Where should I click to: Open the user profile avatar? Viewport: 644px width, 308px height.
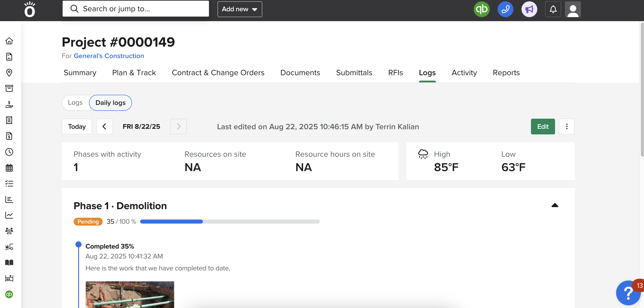click(x=572, y=9)
